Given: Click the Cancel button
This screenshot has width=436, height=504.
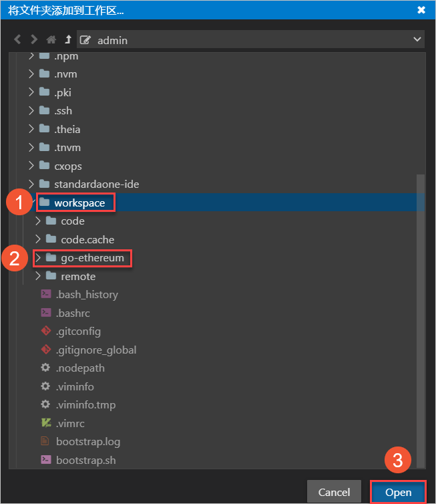Looking at the screenshot, I should point(334,492).
